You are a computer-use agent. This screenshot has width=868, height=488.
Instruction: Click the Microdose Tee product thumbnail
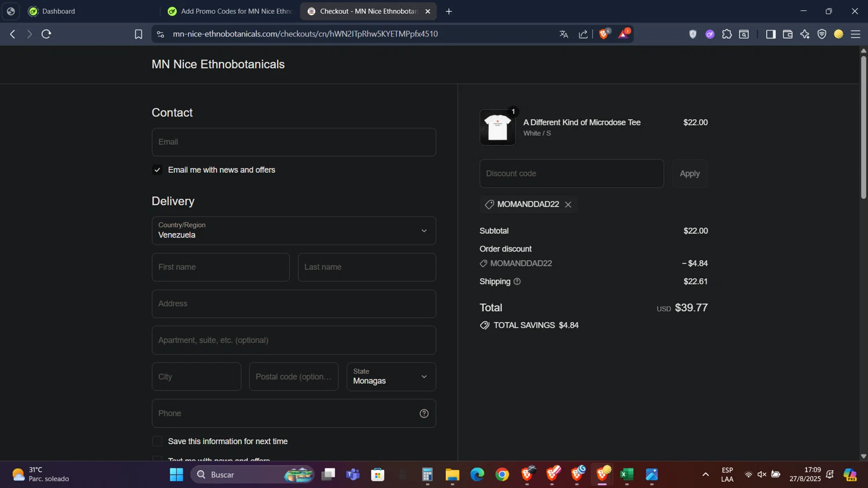click(x=498, y=127)
